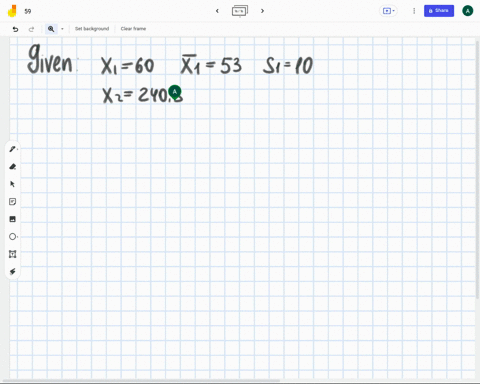Select the Circle shape tool
This screenshot has height=384, width=480.
(13, 237)
